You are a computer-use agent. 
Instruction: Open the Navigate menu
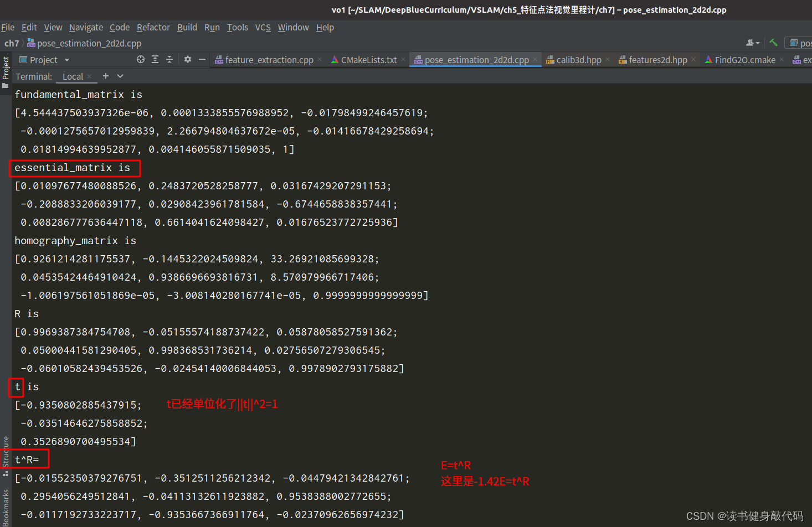click(x=86, y=27)
